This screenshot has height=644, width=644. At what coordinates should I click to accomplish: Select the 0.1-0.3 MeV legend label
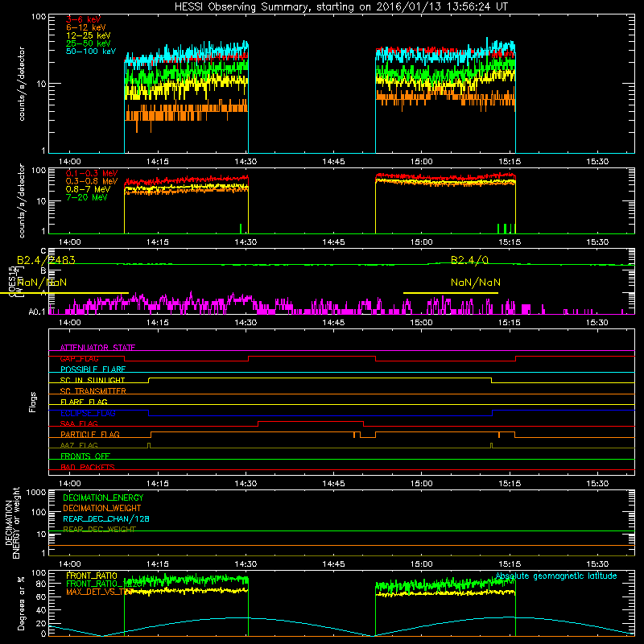pos(92,173)
